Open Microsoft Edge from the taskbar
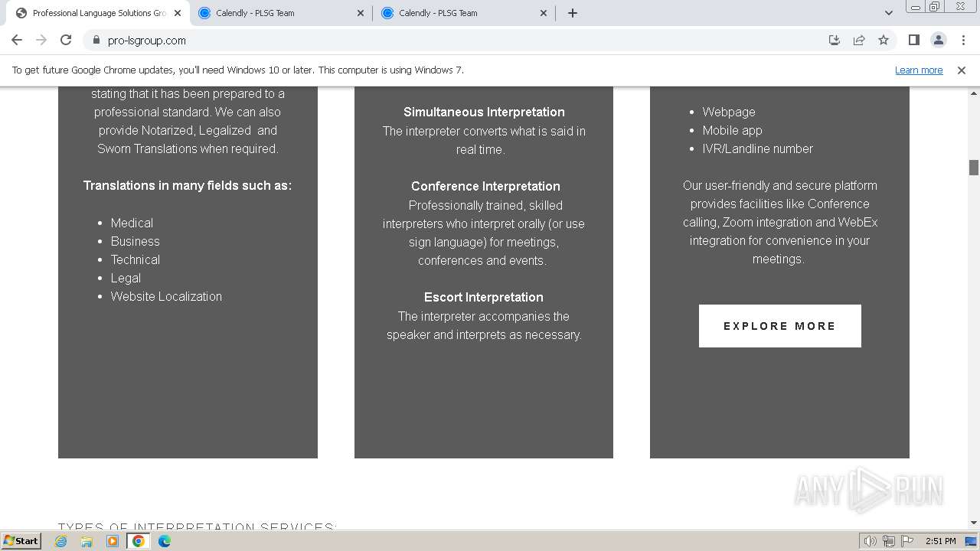980x551 pixels. pos(165,541)
